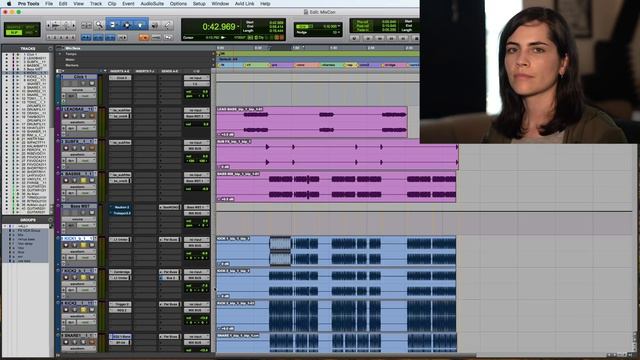Click the send button on KICK1 track
The height and width of the screenshot is (360, 640).
(x=170, y=240)
